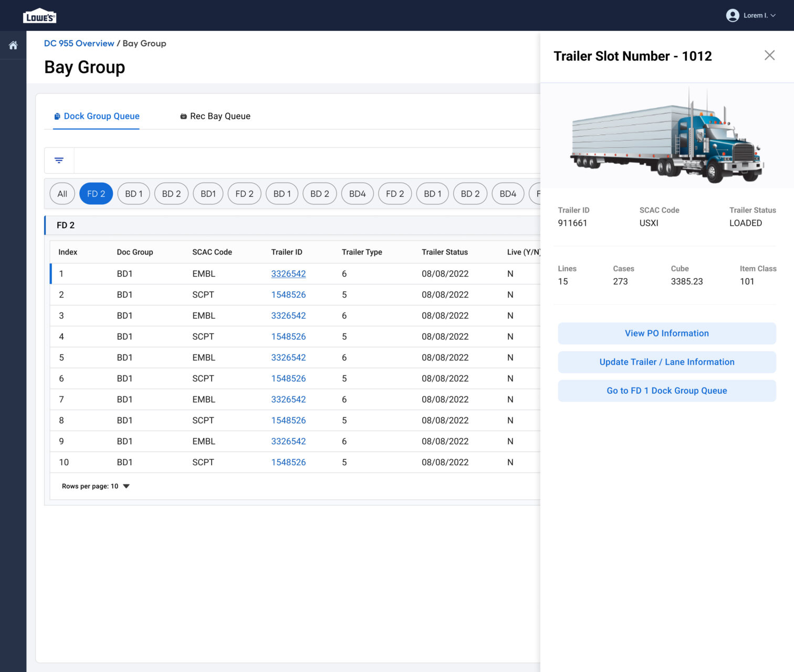The image size is (794, 672).
Task: Click the home icon in the sidebar
Action: click(x=13, y=45)
